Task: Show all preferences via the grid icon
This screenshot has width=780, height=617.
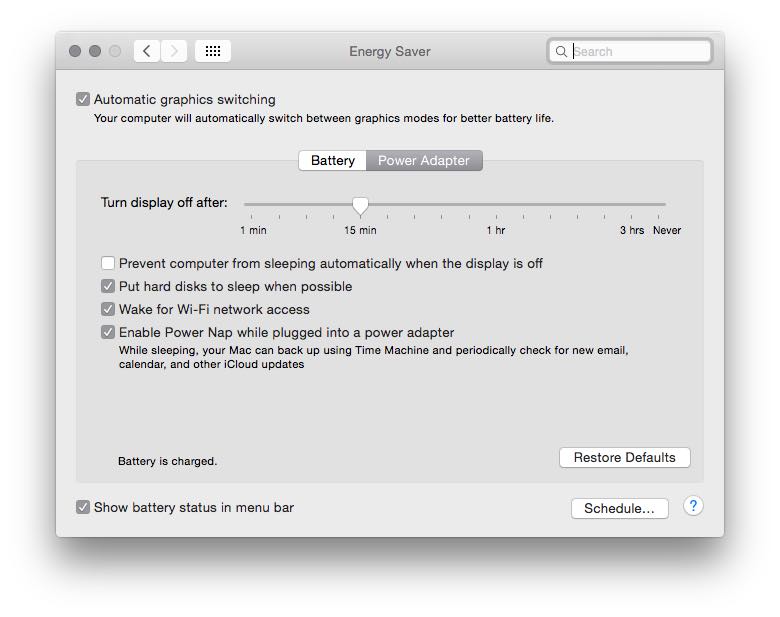Action: pyautogui.click(x=213, y=51)
